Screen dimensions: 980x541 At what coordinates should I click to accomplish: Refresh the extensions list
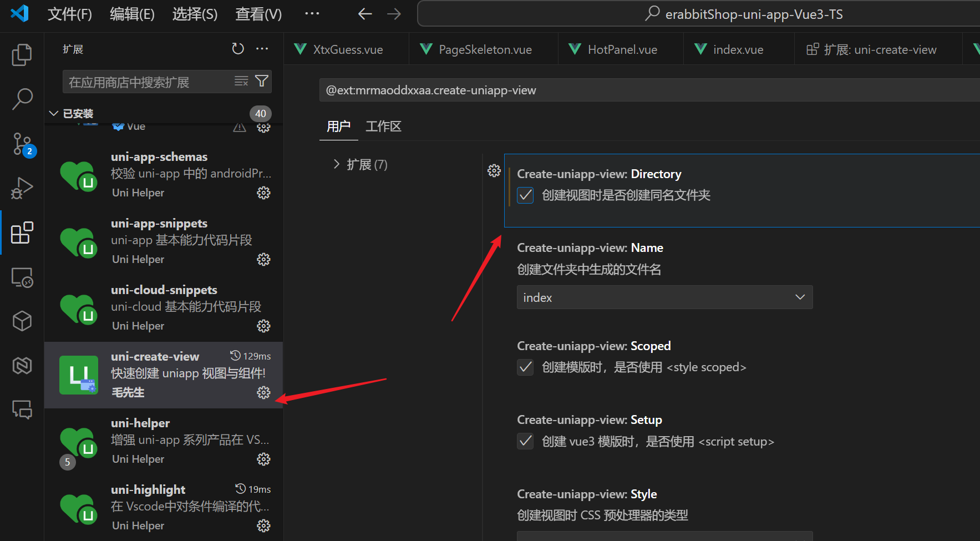coord(238,49)
